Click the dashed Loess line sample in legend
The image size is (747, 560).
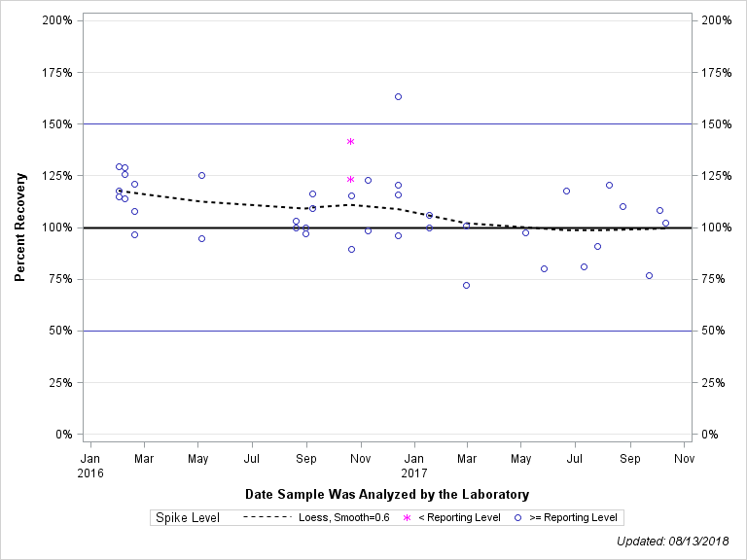point(267,517)
